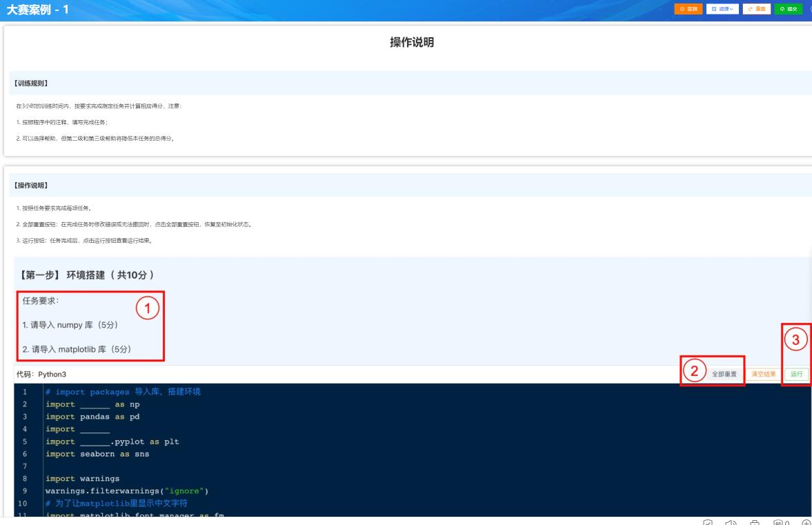Click the instruction describing 全部重置按钮
The image size is (812, 525).
134,224
